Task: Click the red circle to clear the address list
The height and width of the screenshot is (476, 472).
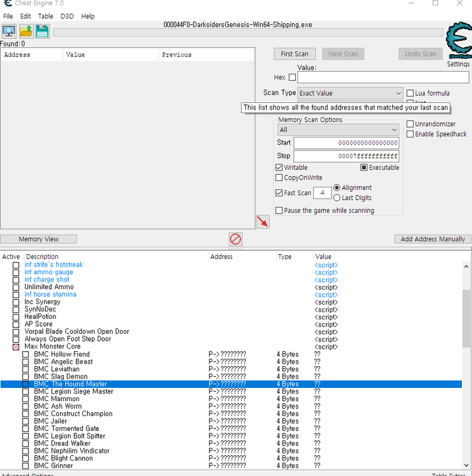Action: (235, 239)
